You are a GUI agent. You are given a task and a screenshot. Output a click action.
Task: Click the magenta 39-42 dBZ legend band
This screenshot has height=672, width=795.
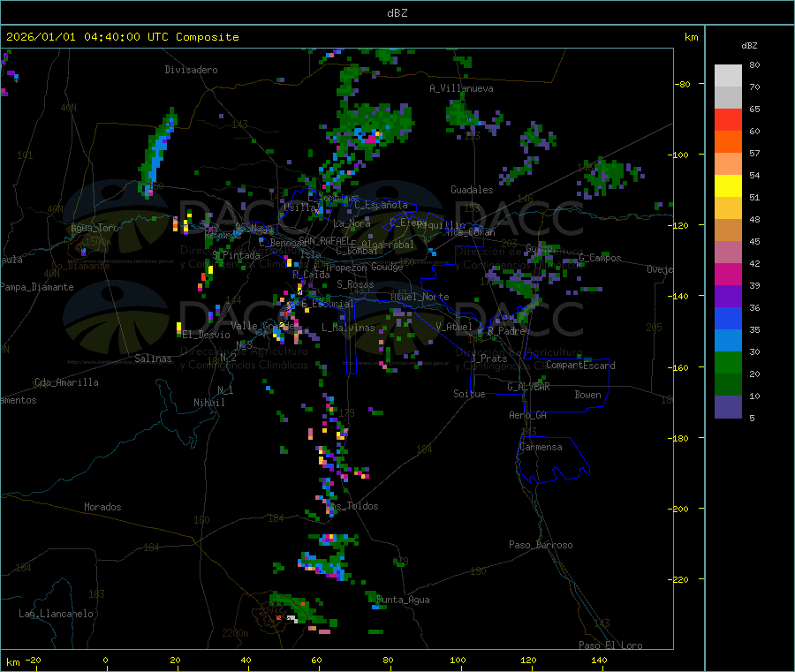tap(728, 274)
